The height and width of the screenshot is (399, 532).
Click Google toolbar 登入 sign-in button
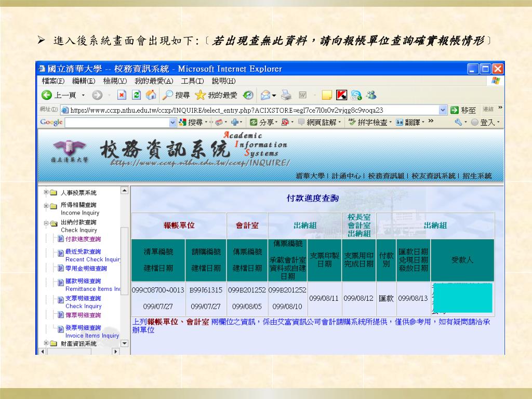coord(484,122)
